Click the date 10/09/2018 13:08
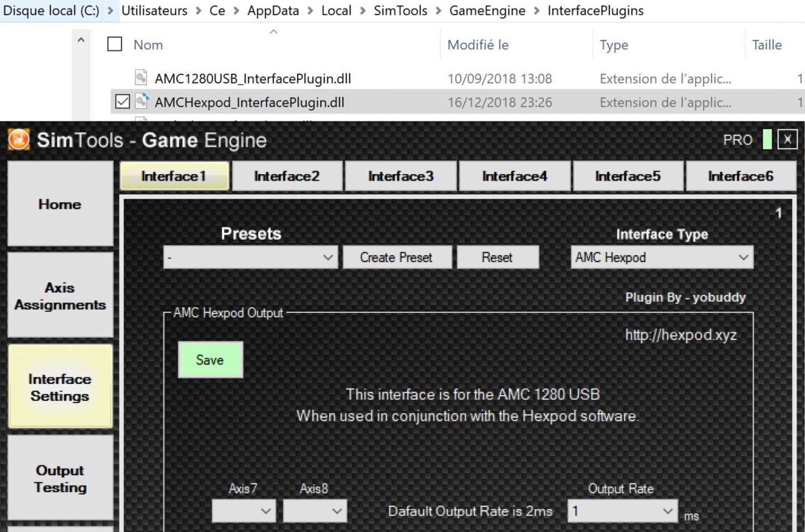 point(500,78)
